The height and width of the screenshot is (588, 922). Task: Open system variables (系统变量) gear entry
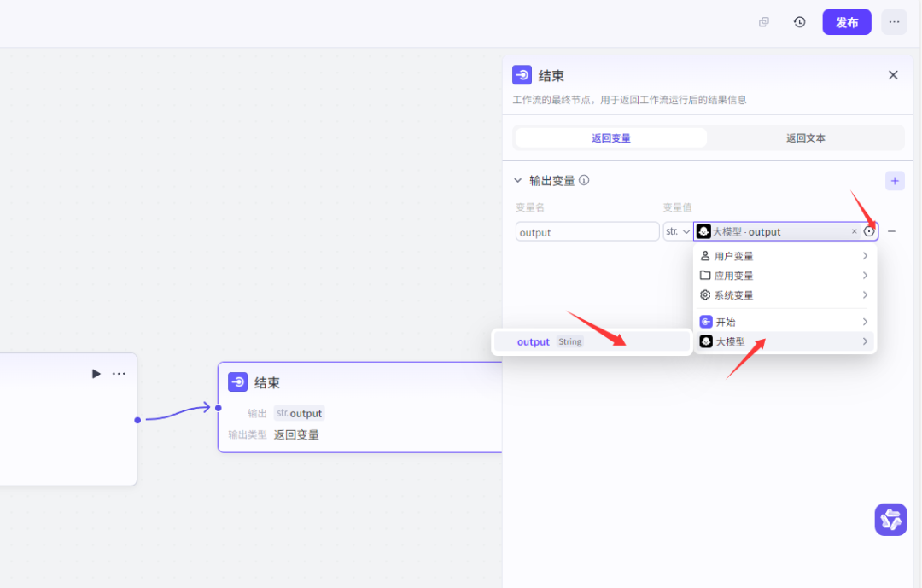705,294
